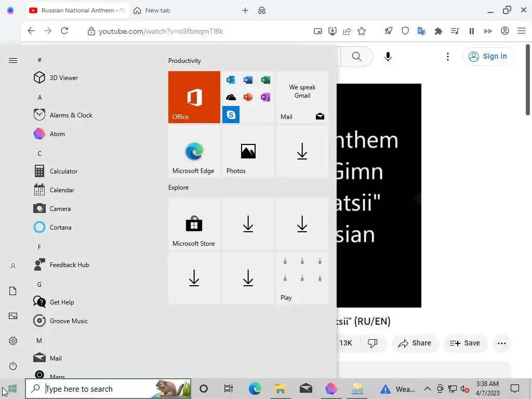This screenshot has width=532, height=399.
Task: Skip to next track in toolbar
Action: point(488,31)
